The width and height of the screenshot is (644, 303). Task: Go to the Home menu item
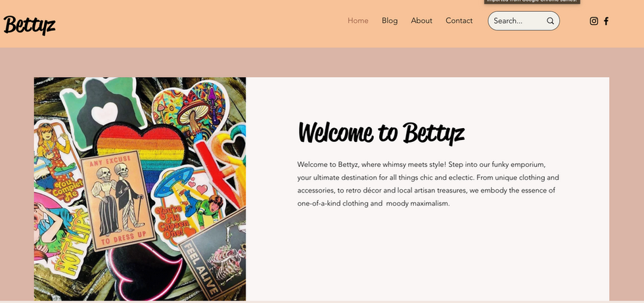coord(357,20)
